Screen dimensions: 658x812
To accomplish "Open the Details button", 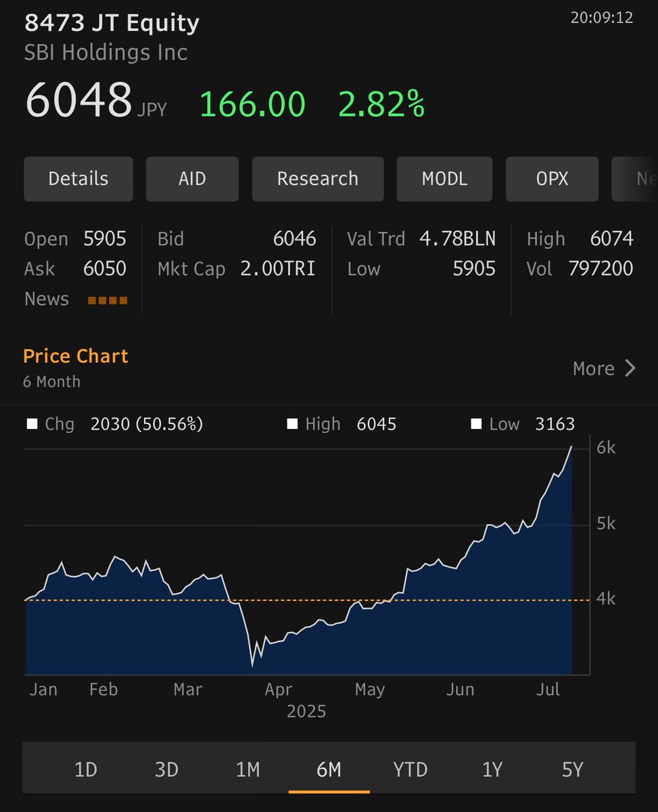I will 78,179.
